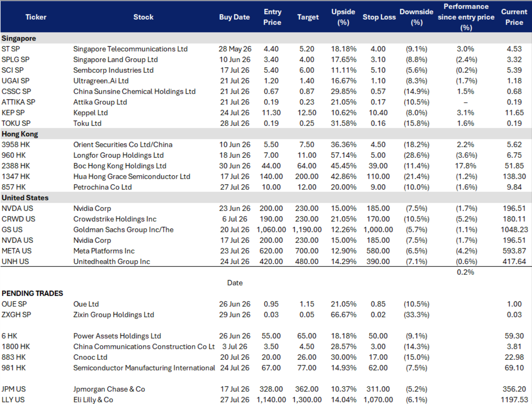Viewport: 532px width, 404px height.
Task: Select Goldman Sachs entry price 1,060.00
Action: coord(271,230)
